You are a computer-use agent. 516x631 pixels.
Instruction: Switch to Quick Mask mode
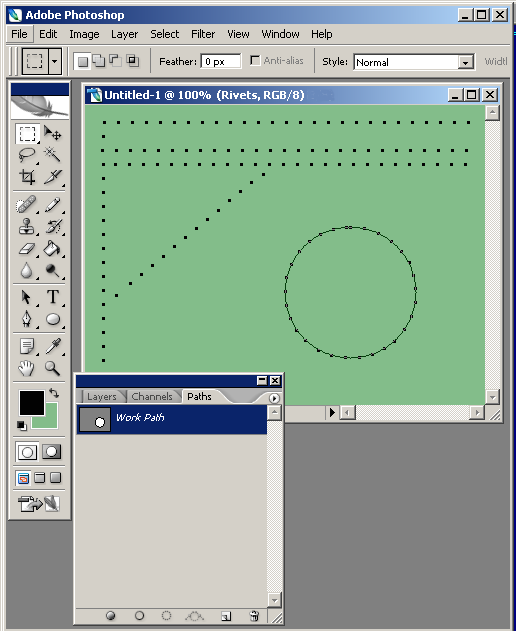point(52,452)
